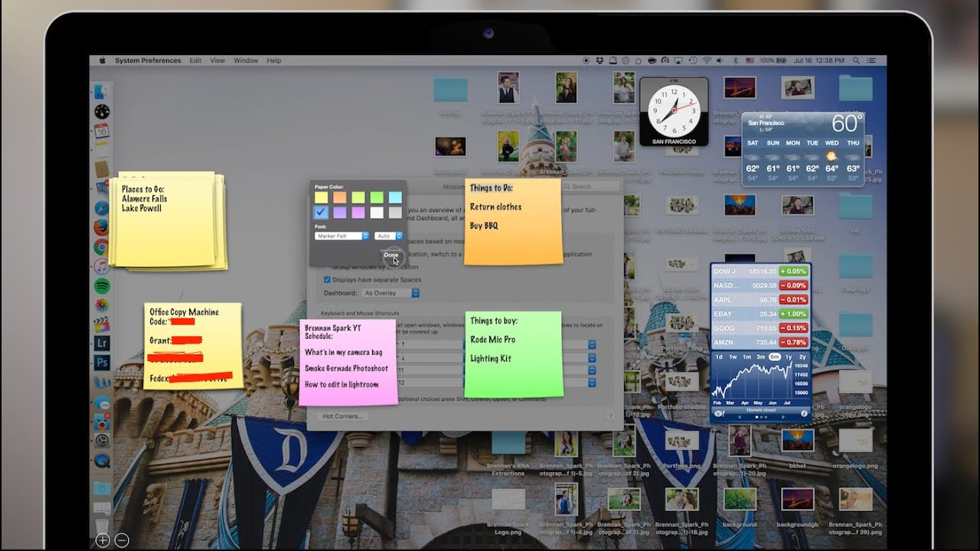Click the volume icon in menu bar
980x551 pixels.
pos(719,60)
